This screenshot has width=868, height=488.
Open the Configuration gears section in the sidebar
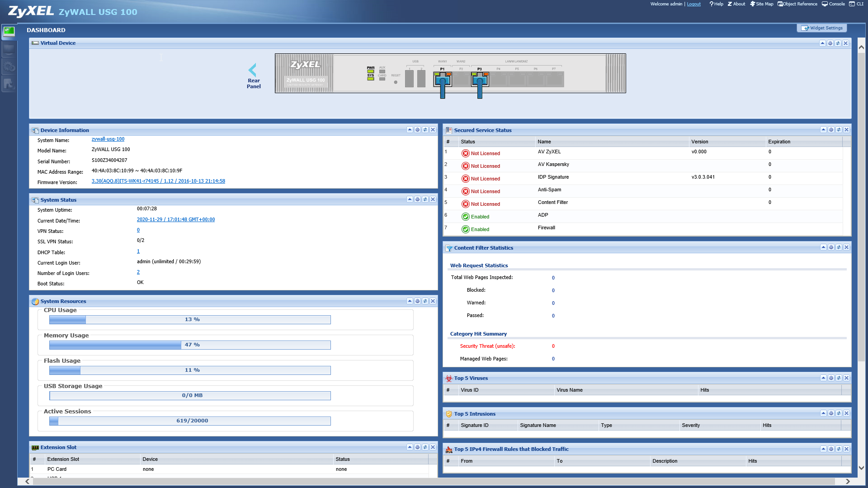tap(9, 67)
